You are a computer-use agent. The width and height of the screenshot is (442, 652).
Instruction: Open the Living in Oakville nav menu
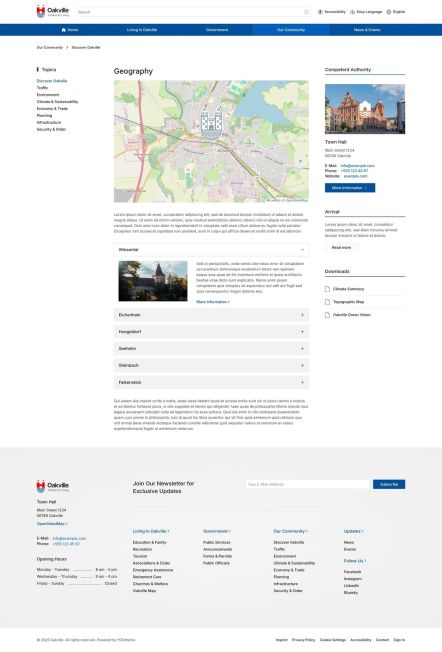[142, 30]
